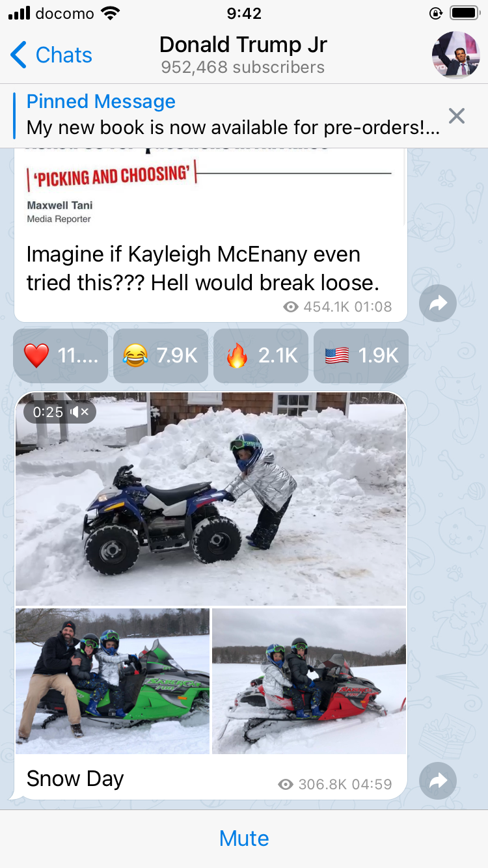Tap the Chats back chevron
Screen dimensions: 488x868
19,55
